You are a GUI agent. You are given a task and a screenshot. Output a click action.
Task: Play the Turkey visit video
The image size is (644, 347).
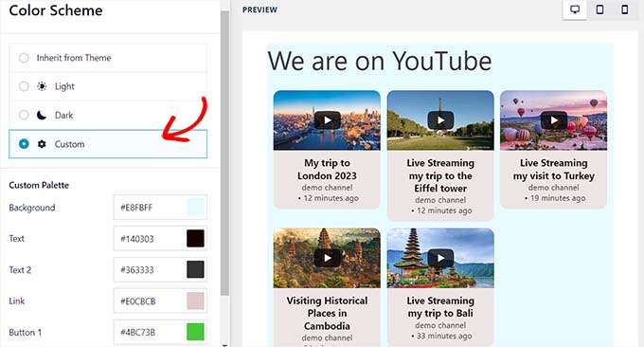[554, 120]
